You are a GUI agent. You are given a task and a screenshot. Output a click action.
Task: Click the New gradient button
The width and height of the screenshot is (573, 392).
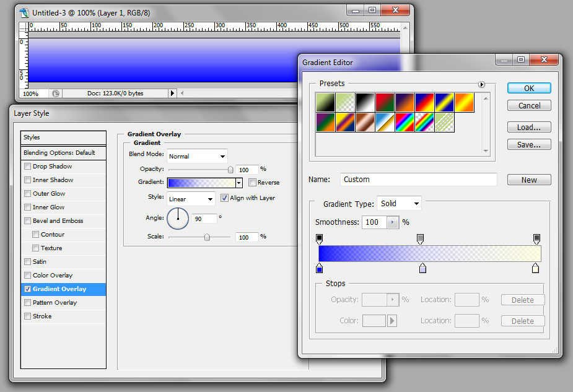coord(529,180)
